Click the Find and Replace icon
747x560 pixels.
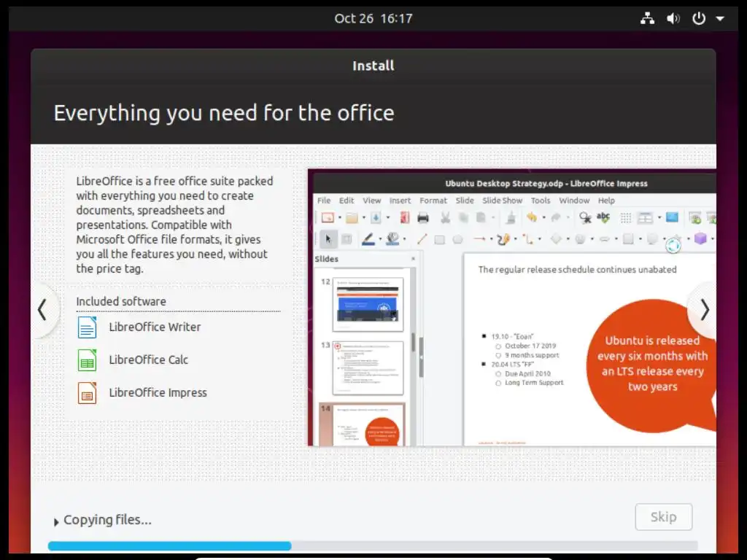click(x=585, y=217)
